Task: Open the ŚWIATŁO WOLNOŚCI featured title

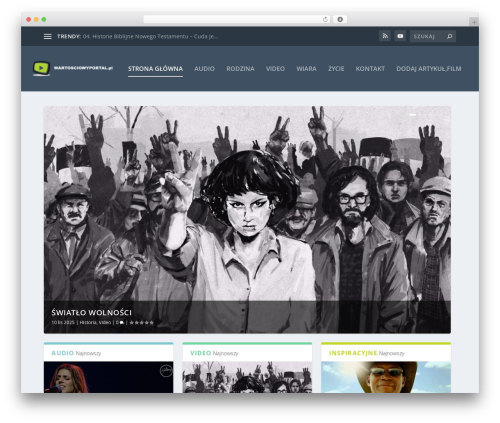Action: point(92,312)
